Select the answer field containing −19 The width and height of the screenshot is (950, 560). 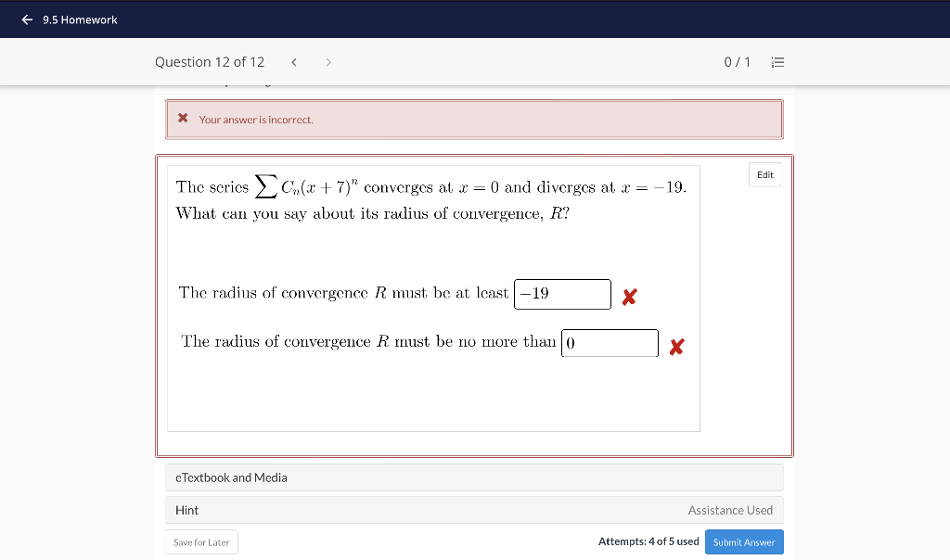[562, 294]
